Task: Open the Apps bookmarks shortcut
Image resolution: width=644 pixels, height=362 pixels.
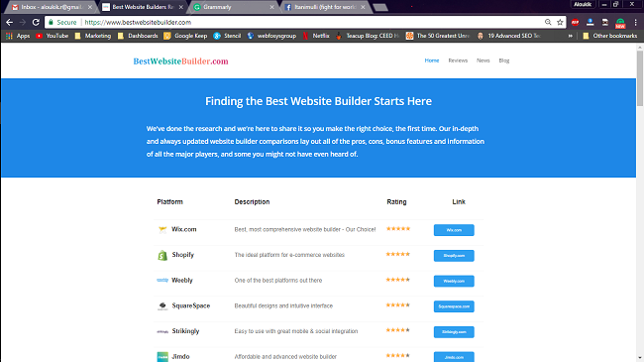Action: 18,36
